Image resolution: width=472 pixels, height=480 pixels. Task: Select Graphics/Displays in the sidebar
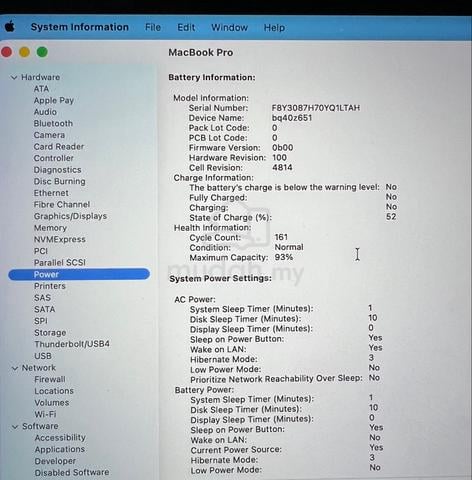tap(70, 216)
